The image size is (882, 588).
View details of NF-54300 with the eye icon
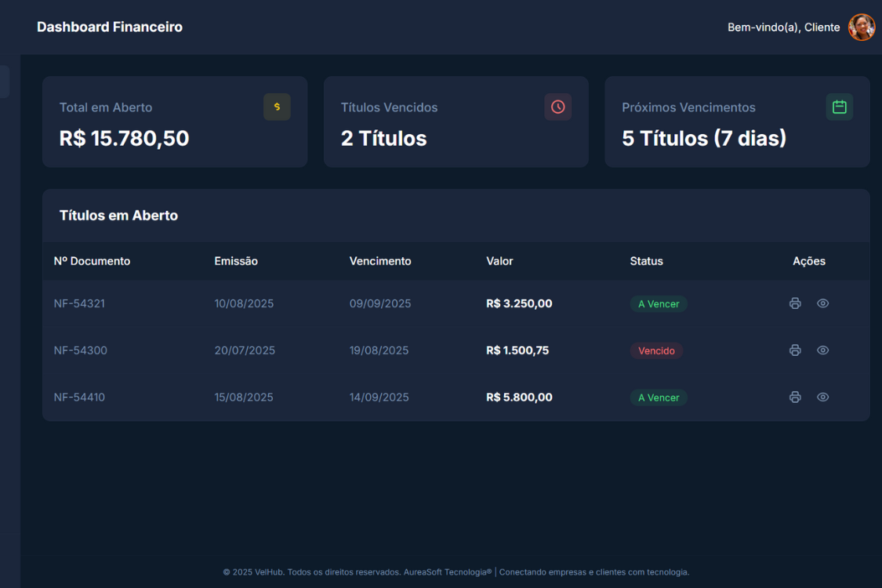click(x=822, y=350)
